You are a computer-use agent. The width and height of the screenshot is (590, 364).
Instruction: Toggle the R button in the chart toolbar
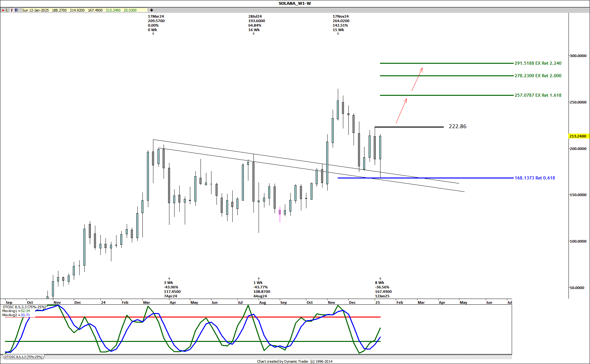pos(16,10)
